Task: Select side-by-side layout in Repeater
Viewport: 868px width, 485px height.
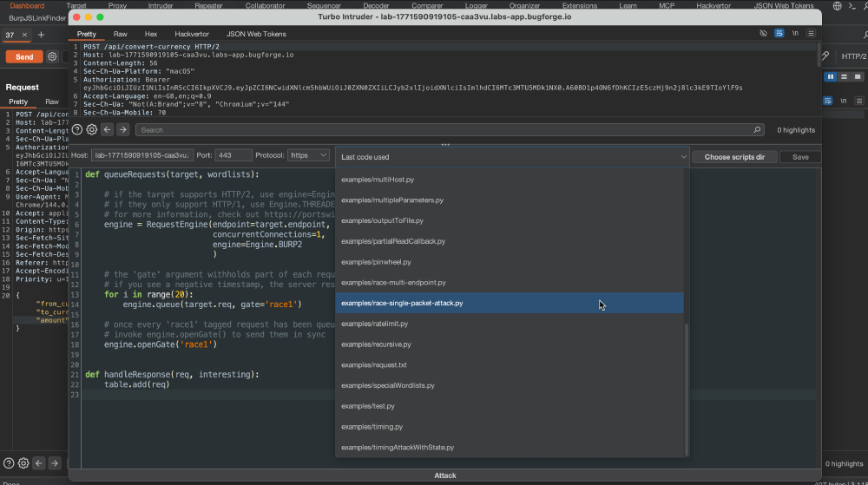Action: (x=831, y=77)
